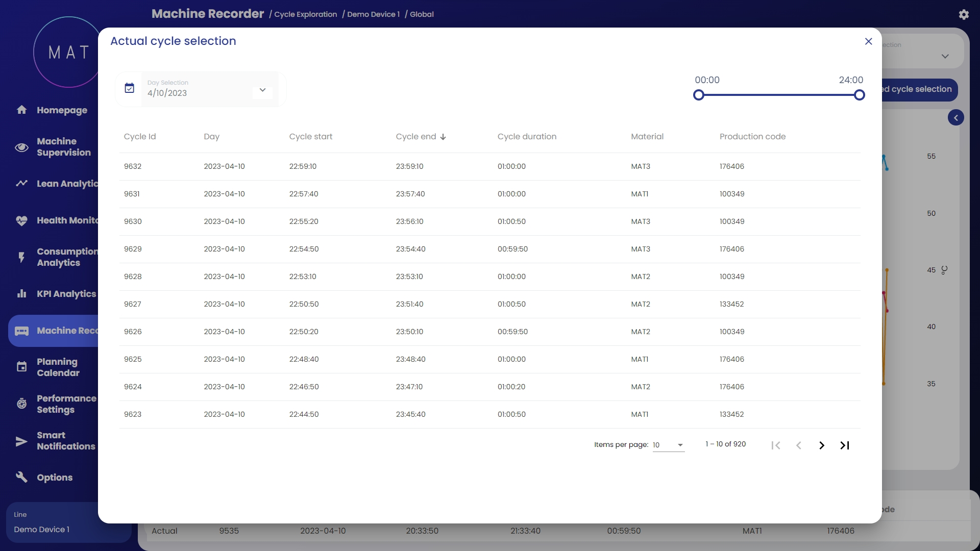Click Demo Device 1 breadcrumb link
The width and height of the screenshot is (980, 551).
point(373,14)
